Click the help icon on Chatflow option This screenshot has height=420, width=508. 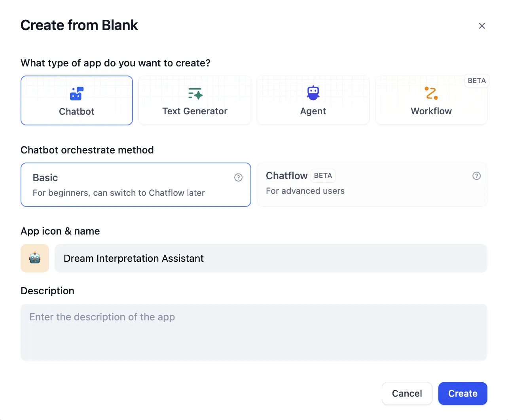pyautogui.click(x=476, y=176)
